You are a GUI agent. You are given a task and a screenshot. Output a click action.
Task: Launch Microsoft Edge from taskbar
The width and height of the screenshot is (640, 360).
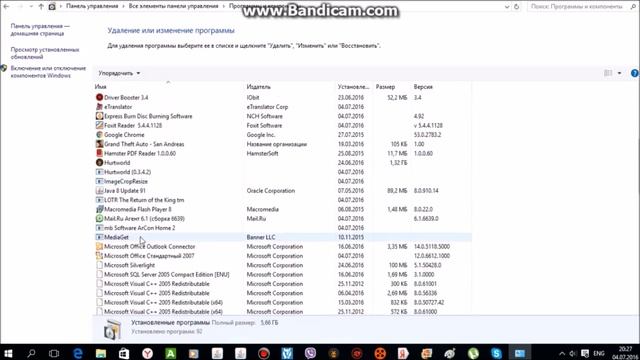(78, 353)
